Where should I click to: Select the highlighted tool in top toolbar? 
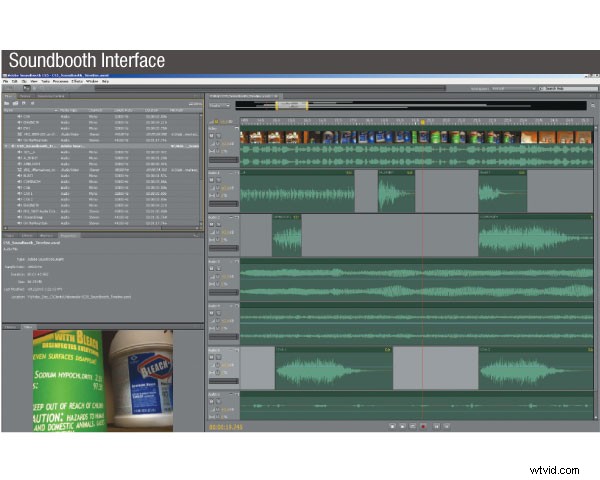[26, 88]
